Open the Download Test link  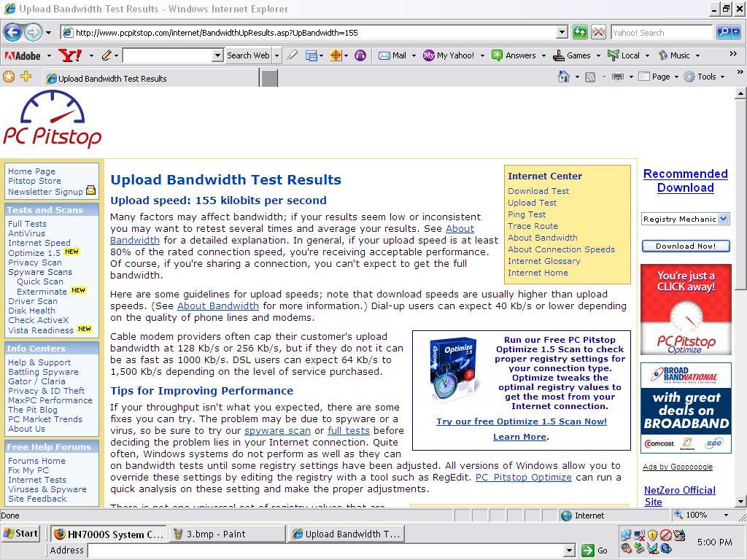pos(538,191)
